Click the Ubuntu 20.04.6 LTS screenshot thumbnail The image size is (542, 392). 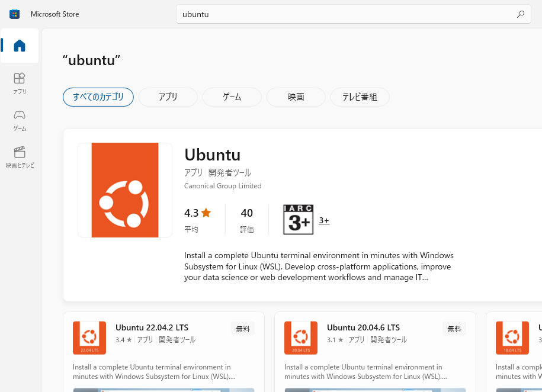click(x=375, y=390)
